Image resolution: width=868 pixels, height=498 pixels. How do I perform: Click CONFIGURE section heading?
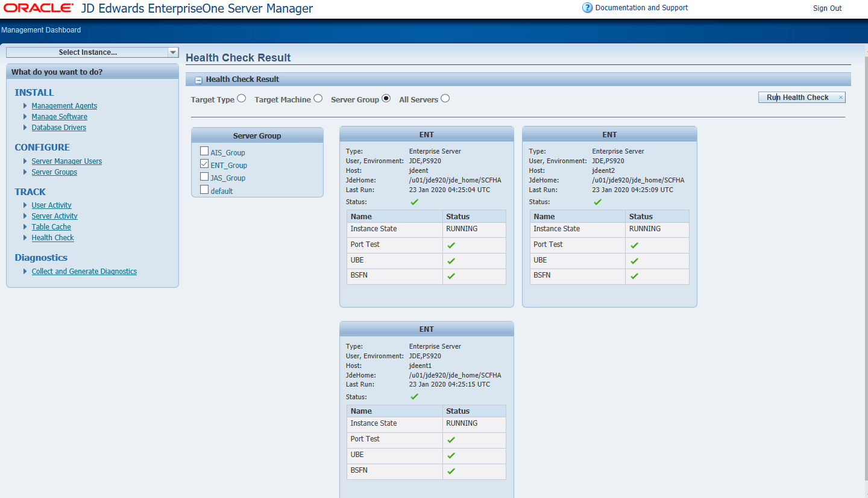tap(42, 148)
